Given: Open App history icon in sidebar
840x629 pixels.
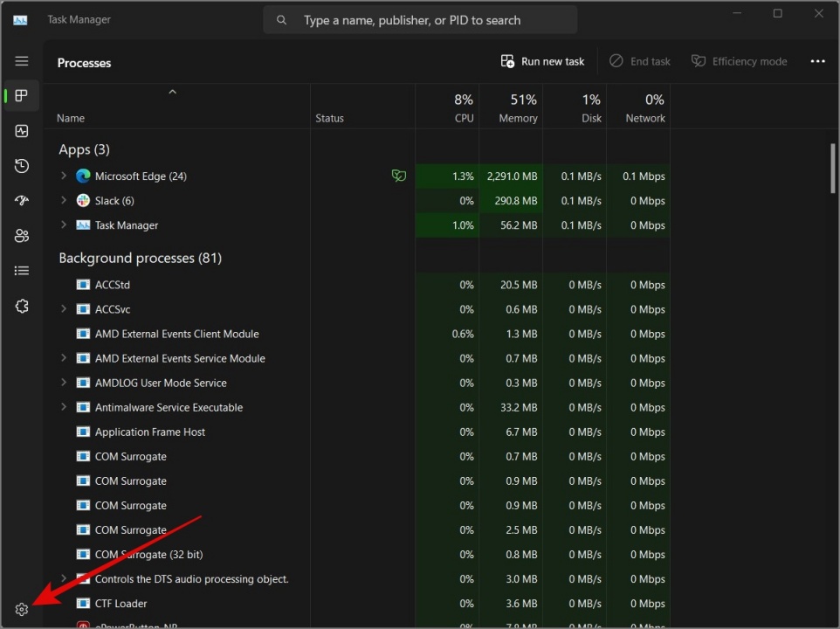Looking at the screenshot, I should 22,166.
